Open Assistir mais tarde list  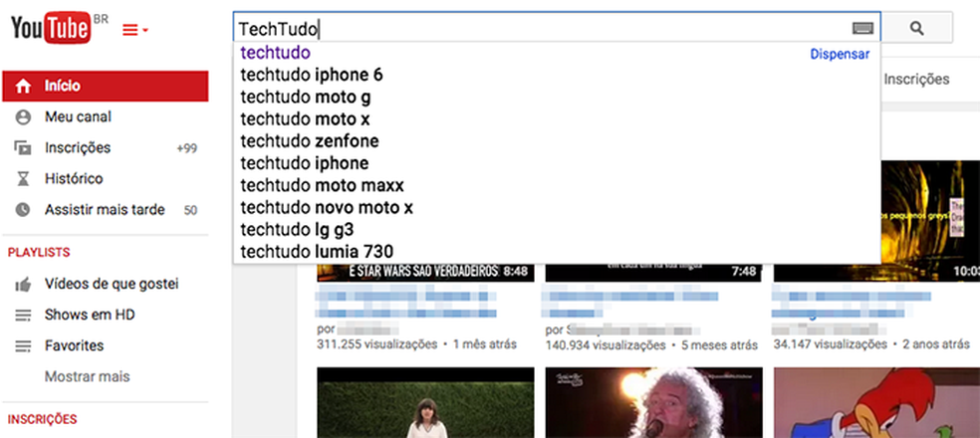pos(105,210)
